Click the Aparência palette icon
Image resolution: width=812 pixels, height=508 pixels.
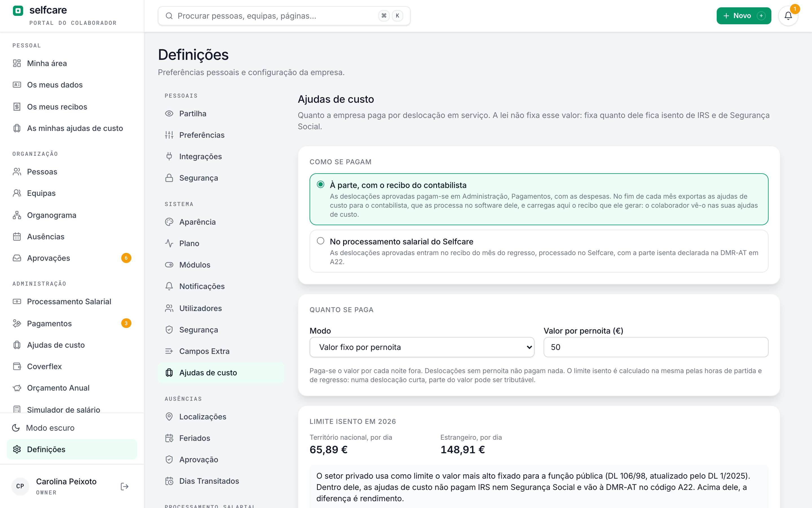pyautogui.click(x=169, y=222)
